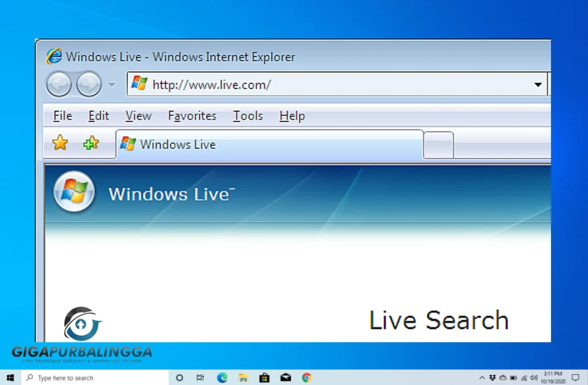Open the Tools menu

pyautogui.click(x=247, y=115)
